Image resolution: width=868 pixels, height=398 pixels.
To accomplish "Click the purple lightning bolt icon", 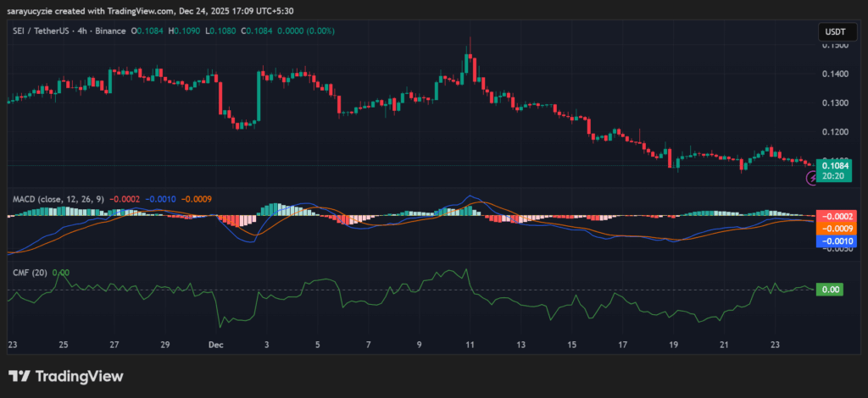I will pyautogui.click(x=810, y=179).
